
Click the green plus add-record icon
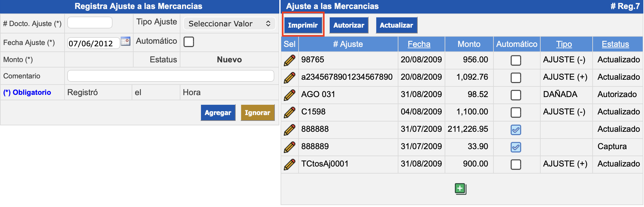pyautogui.click(x=460, y=189)
